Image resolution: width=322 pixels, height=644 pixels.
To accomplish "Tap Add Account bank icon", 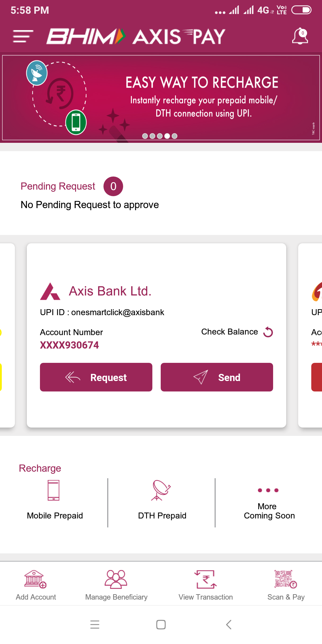I will tap(35, 579).
